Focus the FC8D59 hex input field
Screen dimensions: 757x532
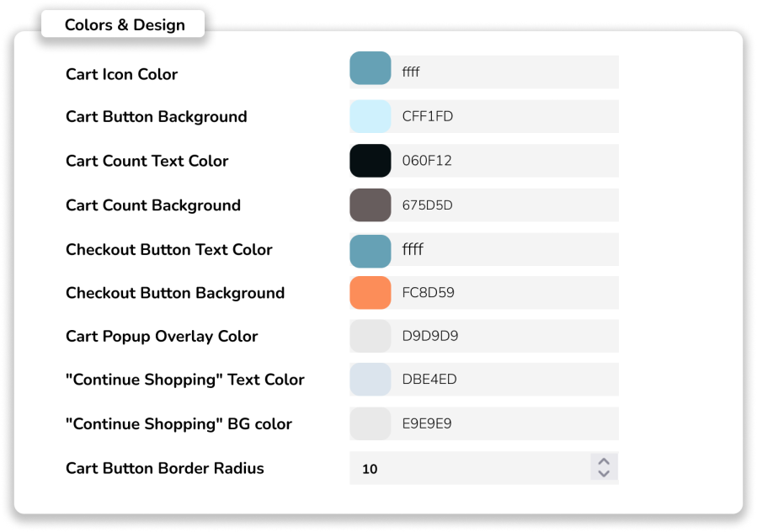pos(505,293)
